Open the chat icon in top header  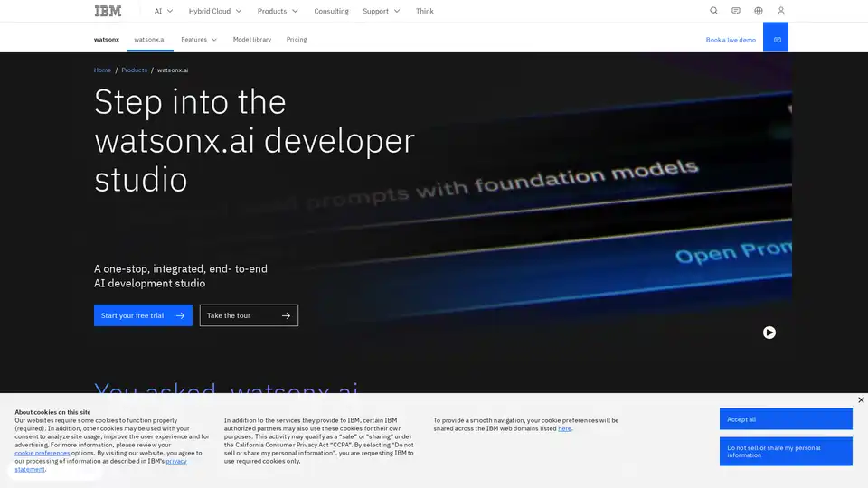click(736, 11)
